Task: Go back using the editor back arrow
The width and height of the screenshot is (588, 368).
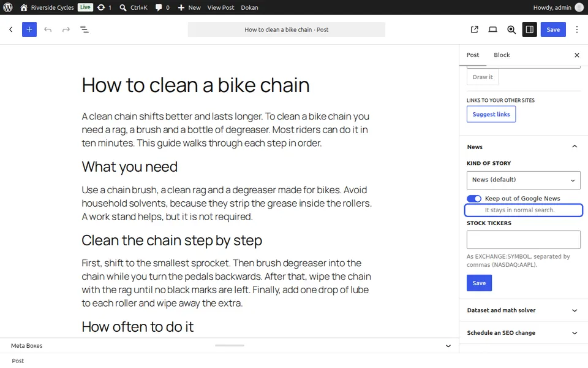Action: [x=11, y=29]
